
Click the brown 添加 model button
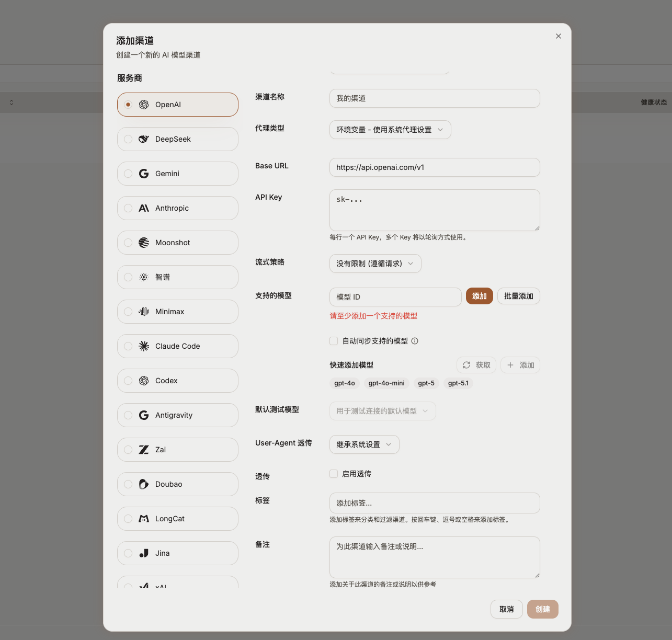point(480,296)
